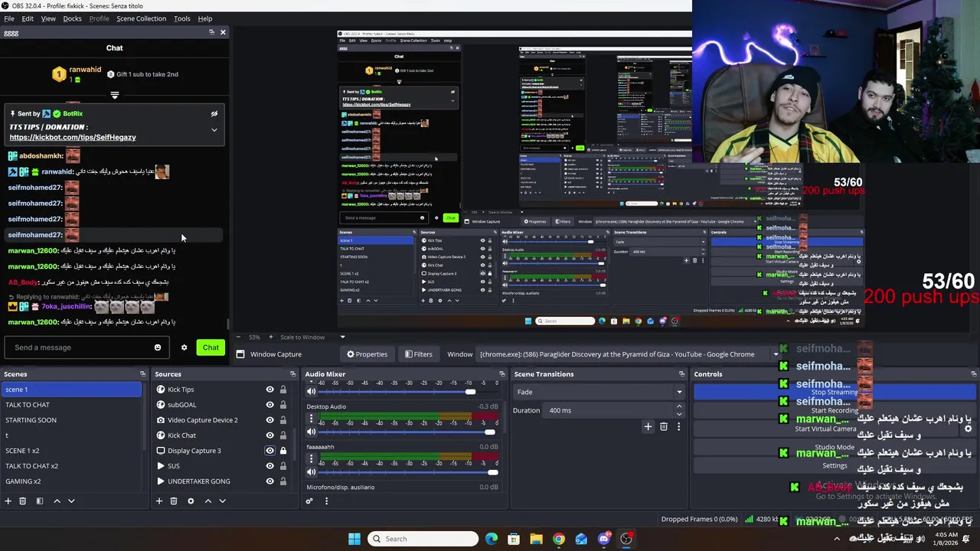980x551 pixels.
Task: Zoom out the preview with minus icon
Action: [238, 337]
